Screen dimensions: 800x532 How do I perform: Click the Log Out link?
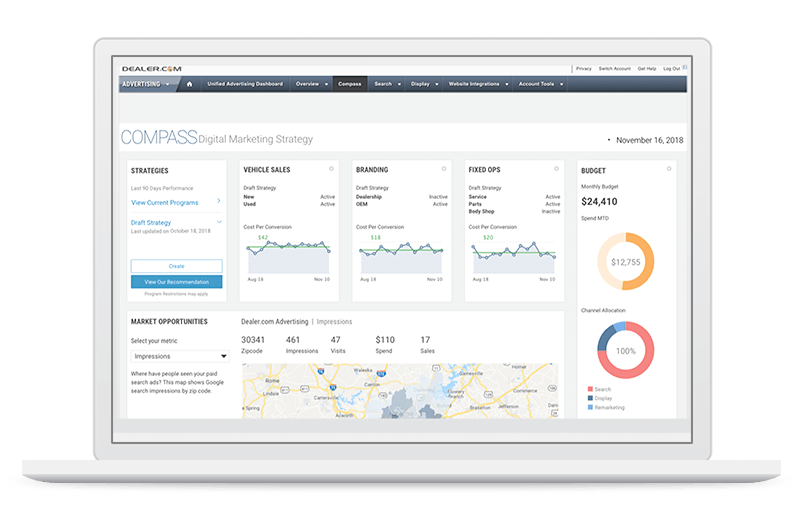(x=671, y=68)
